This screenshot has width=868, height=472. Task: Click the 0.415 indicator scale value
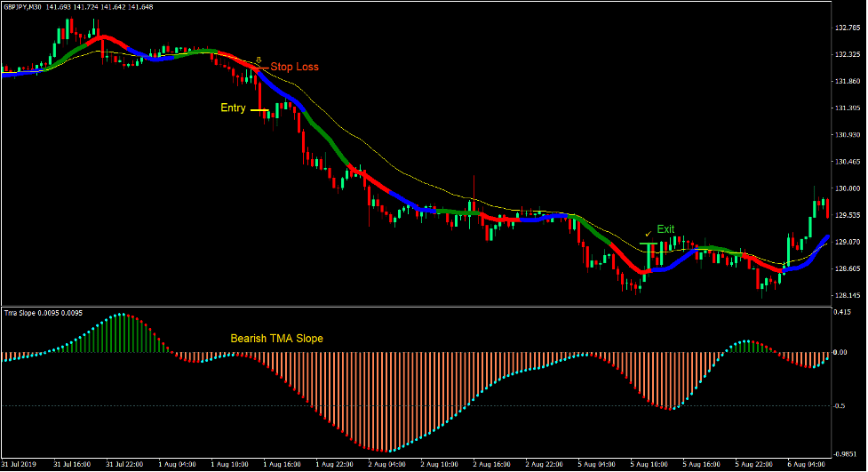[842, 313]
